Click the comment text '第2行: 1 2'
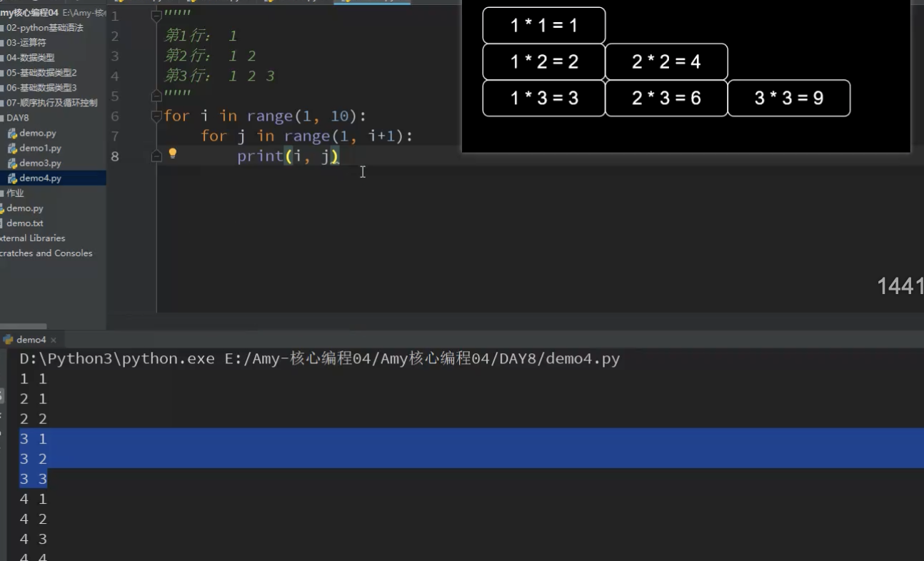 (x=210, y=56)
